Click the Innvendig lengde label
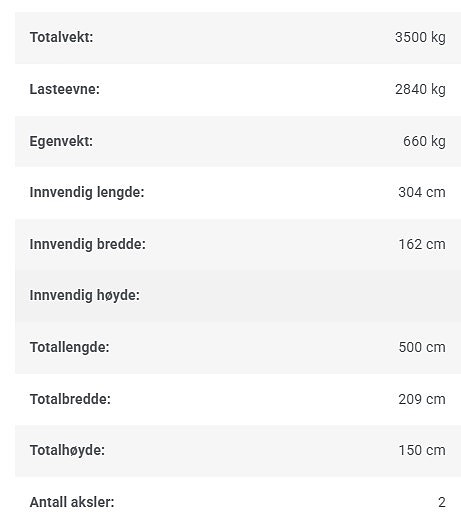461x522 pixels. tap(87, 192)
